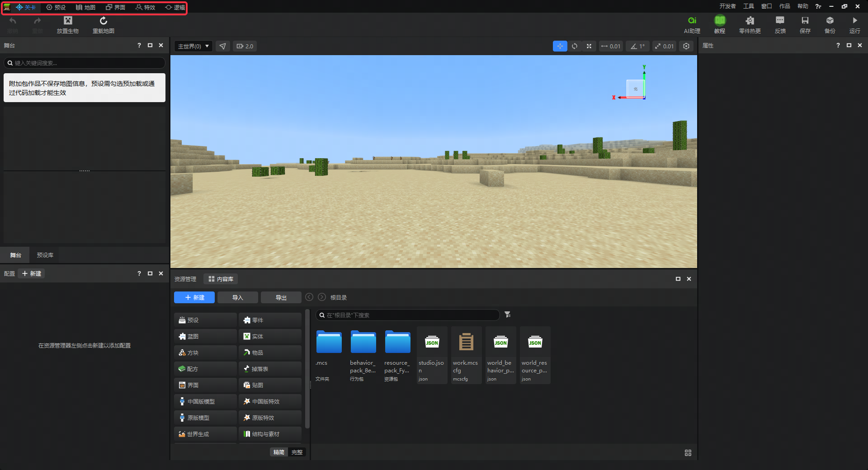Select the 方块 block category
The image size is (868, 470).
(x=206, y=352)
